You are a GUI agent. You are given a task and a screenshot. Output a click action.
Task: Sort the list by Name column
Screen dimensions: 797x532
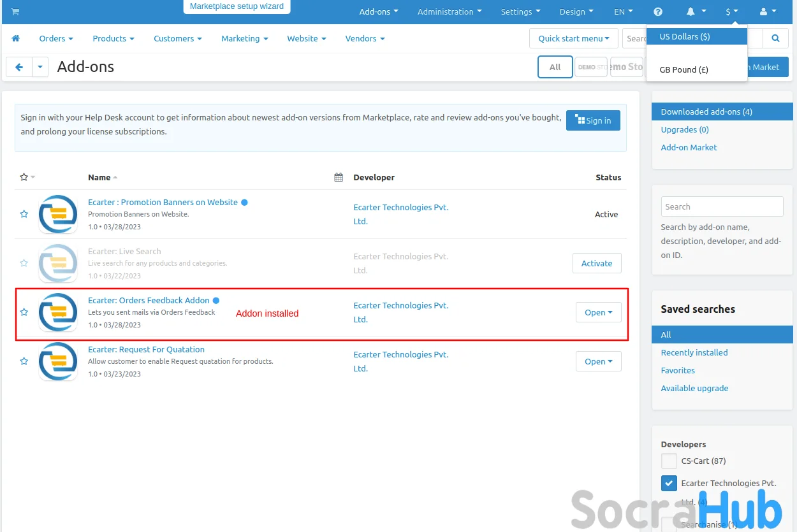point(103,177)
